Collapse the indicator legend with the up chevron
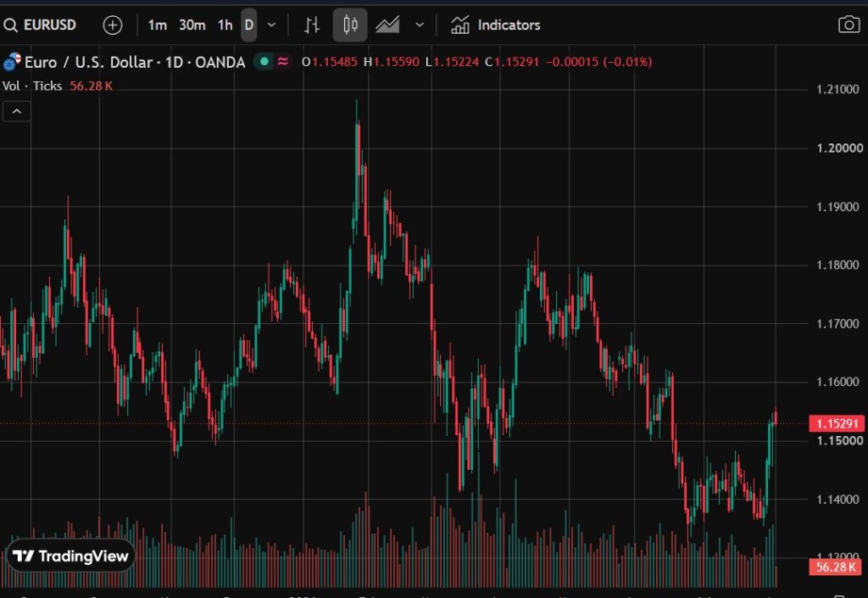Screen dimensions: 868x598 click(17, 112)
